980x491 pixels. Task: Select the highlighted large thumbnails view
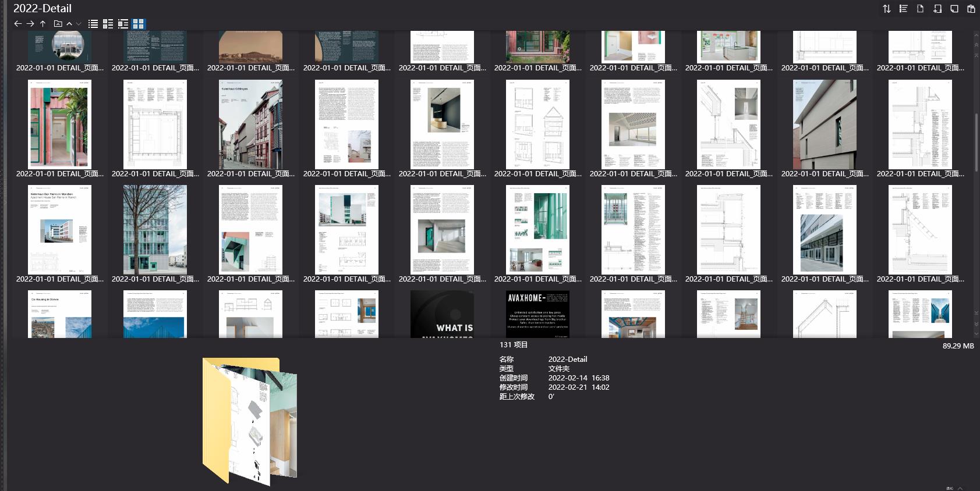138,24
